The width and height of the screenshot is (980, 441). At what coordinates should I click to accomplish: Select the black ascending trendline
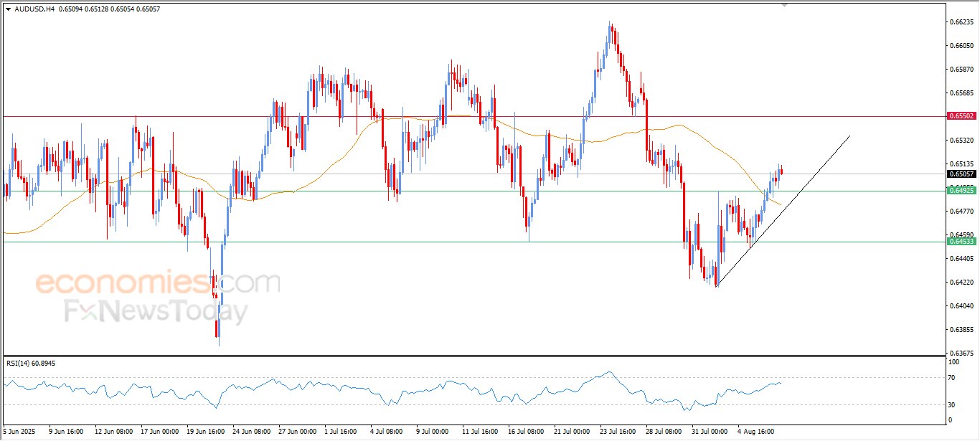783,211
